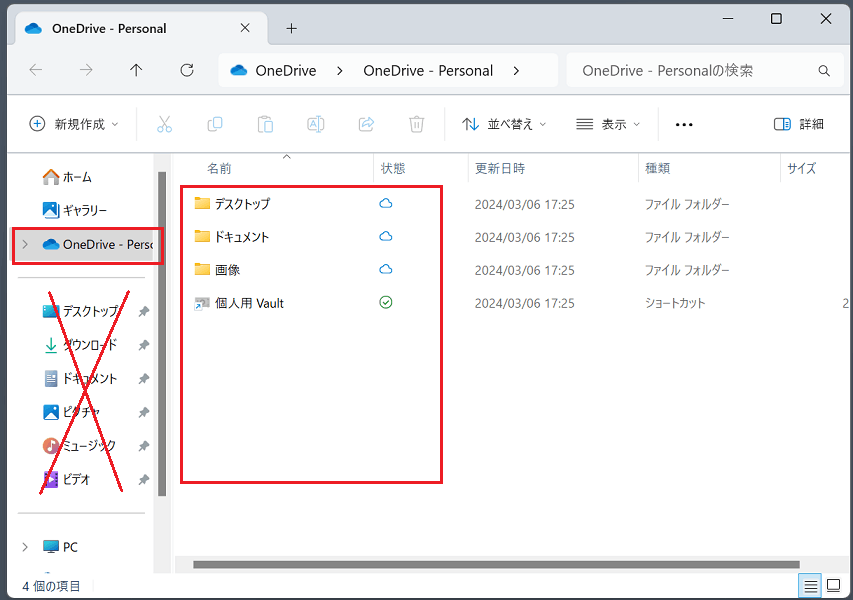Click cloud status icon for 画像 folder
This screenshot has height=600, width=853.
coord(386,269)
